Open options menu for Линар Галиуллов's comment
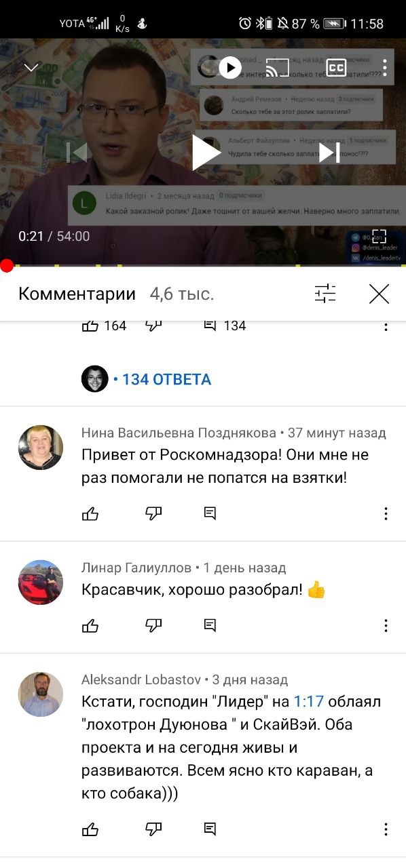 (x=386, y=625)
